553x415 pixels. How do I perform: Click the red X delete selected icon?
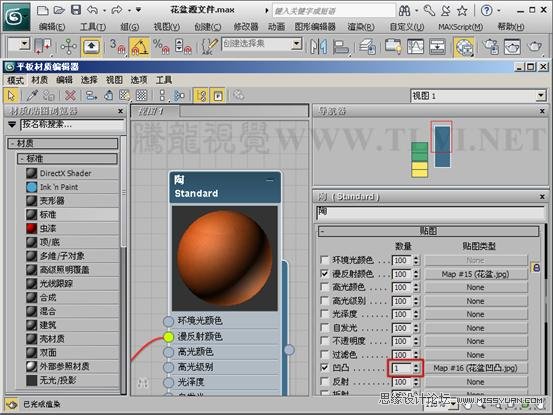click(71, 96)
